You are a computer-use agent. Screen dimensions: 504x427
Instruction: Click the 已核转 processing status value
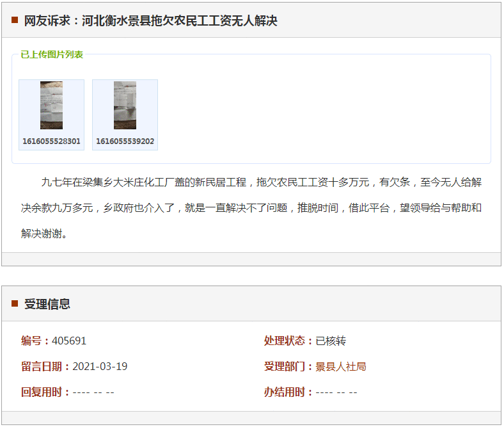click(331, 341)
